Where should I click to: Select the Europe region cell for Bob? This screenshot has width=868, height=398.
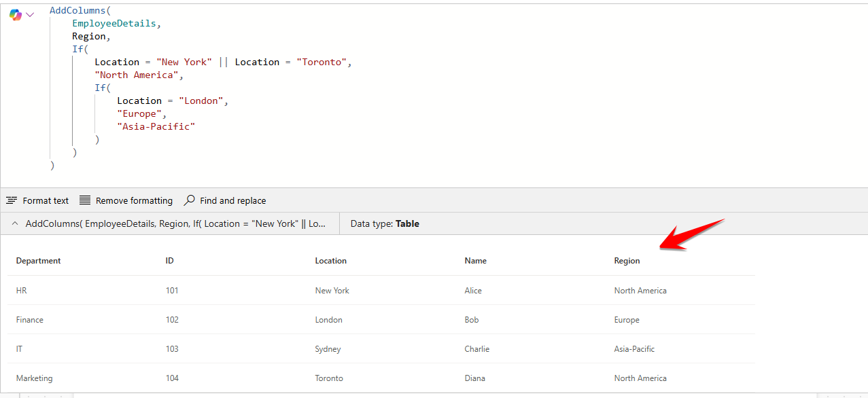[627, 320]
